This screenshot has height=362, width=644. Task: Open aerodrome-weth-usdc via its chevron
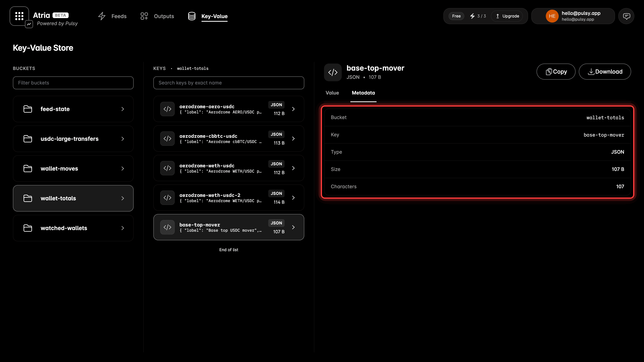pyautogui.click(x=293, y=168)
